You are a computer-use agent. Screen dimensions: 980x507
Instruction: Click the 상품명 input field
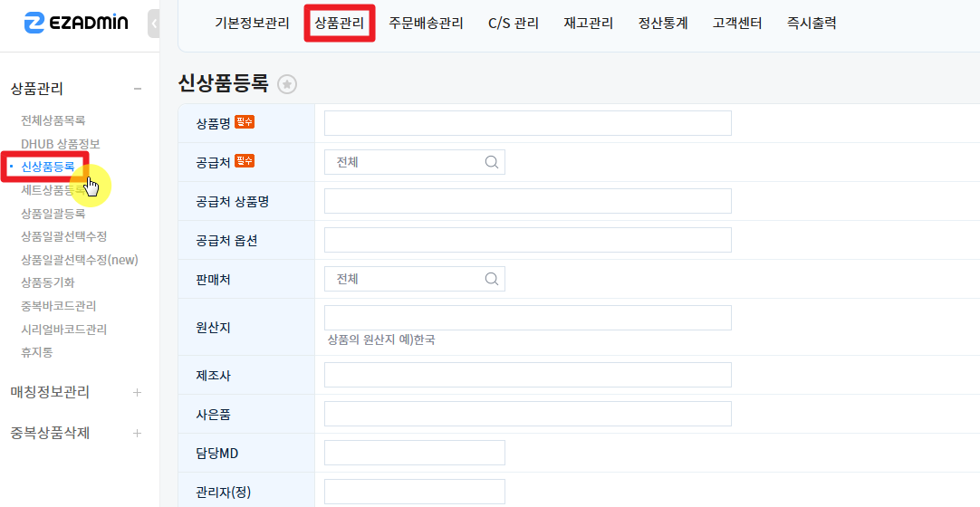click(527, 123)
